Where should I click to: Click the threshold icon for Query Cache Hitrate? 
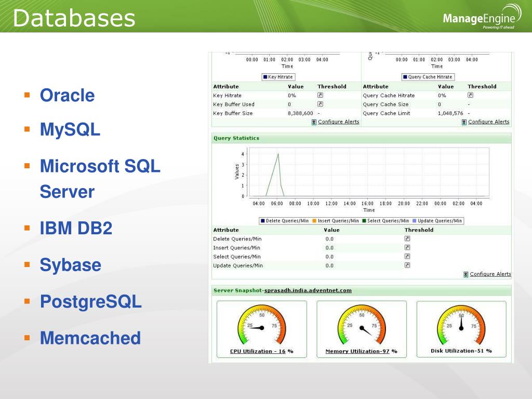pyautogui.click(x=470, y=96)
